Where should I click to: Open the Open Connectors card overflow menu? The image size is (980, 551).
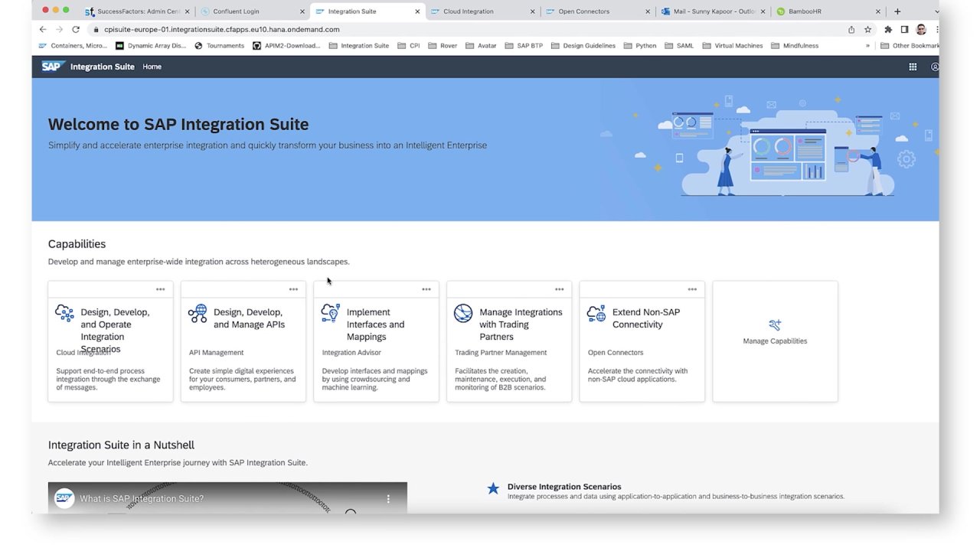tap(692, 289)
